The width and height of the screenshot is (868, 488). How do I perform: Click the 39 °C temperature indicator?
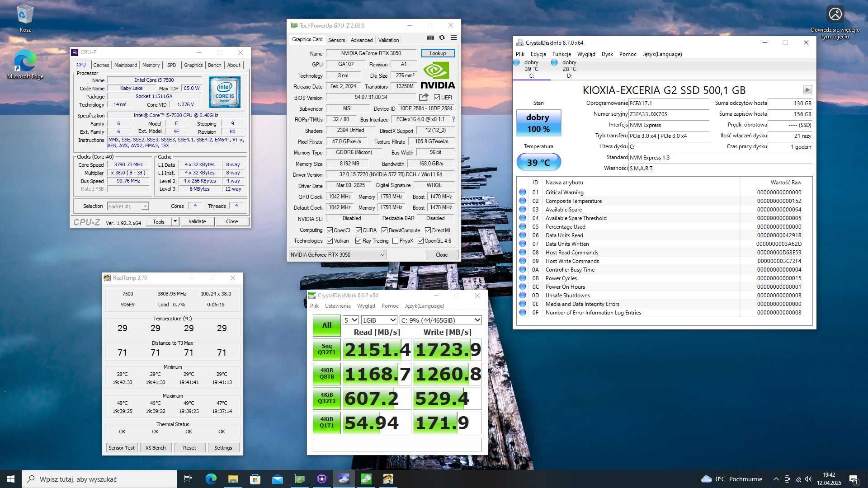538,162
